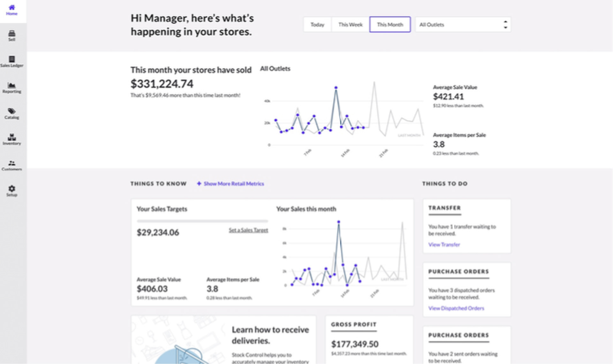
Task: Open View Dispatched Orders link
Action: tap(456, 308)
